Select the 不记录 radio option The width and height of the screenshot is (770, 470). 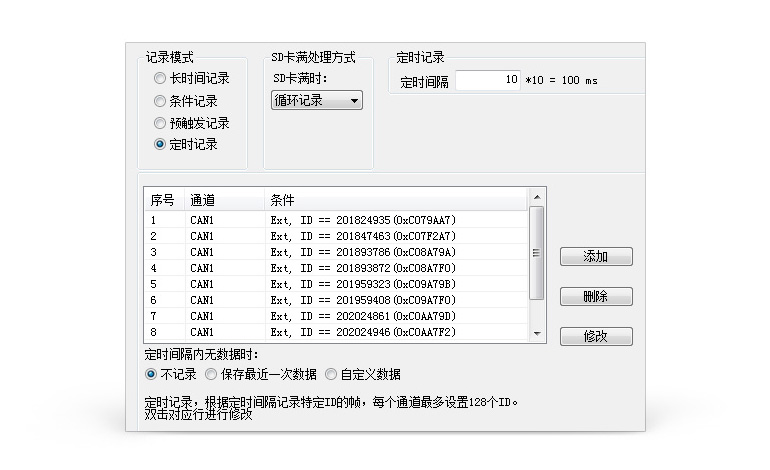(152, 374)
